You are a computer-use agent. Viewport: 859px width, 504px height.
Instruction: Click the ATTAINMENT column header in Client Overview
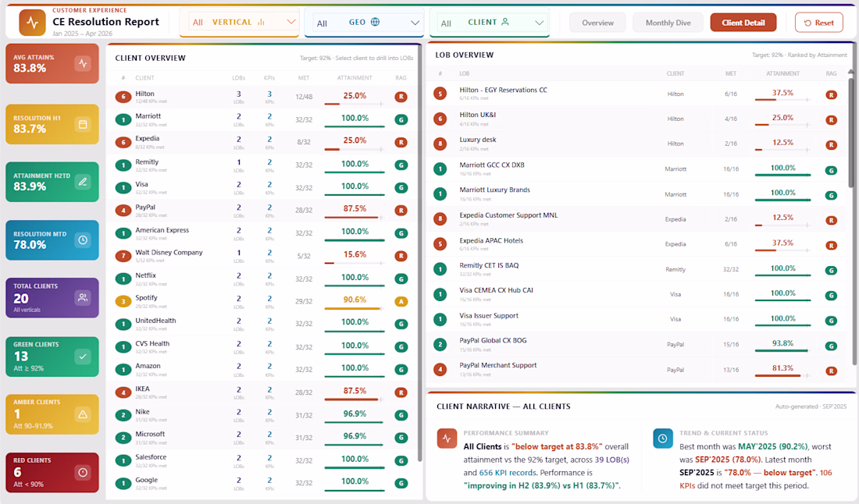tap(355, 78)
